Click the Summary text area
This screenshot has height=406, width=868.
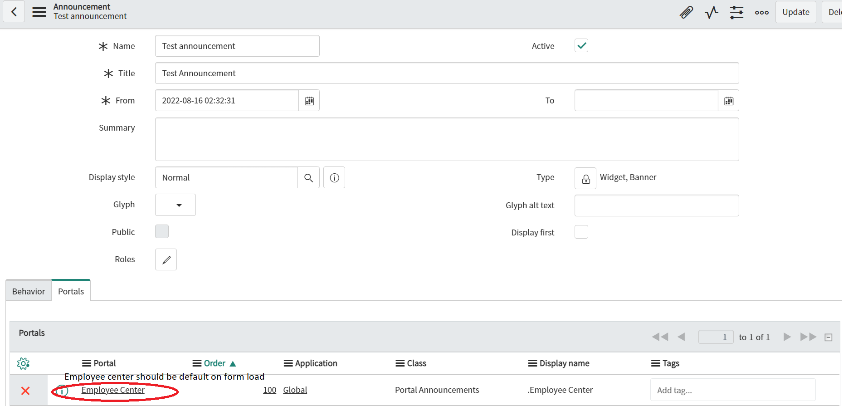(x=447, y=139)
